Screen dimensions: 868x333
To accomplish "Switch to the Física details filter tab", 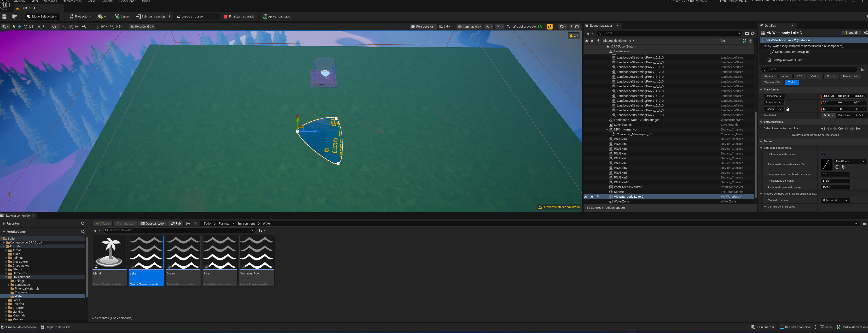I will point(831,77).
